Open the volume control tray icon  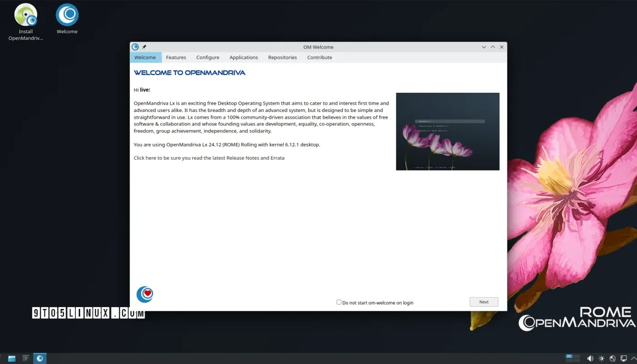tap(590, 359)
